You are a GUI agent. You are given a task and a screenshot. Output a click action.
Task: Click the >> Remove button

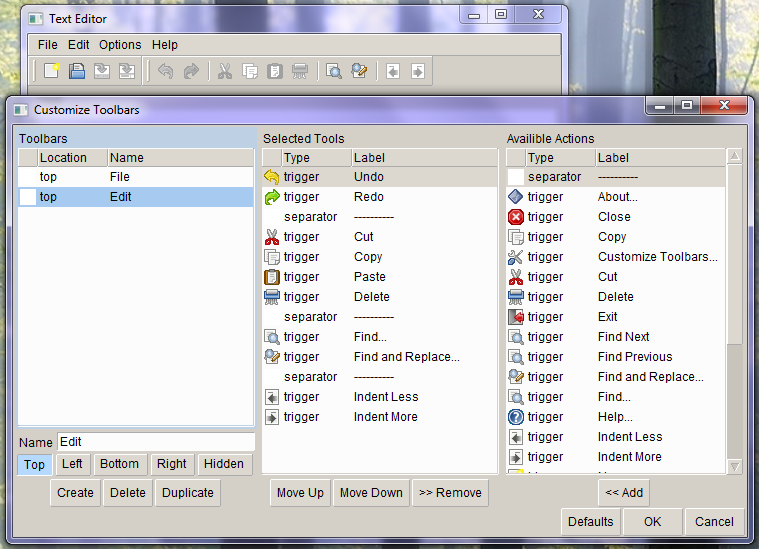click(x=450, y=493)
